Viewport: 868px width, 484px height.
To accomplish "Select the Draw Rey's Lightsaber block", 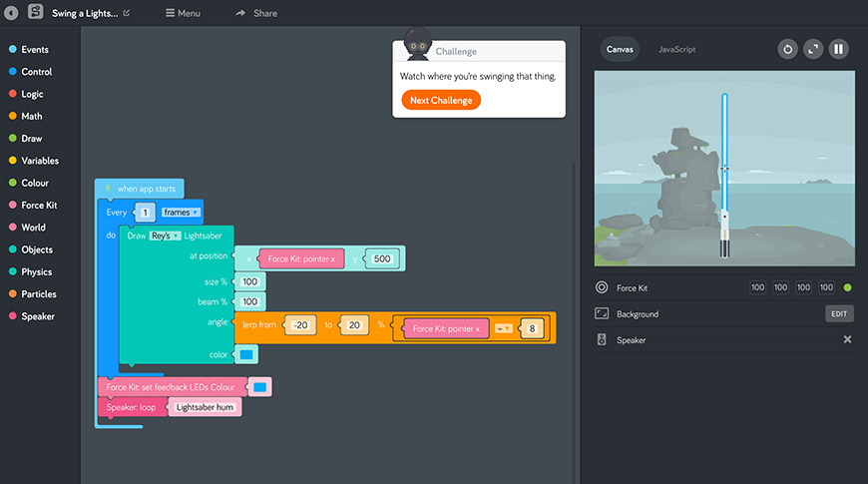I will [177, 294].
